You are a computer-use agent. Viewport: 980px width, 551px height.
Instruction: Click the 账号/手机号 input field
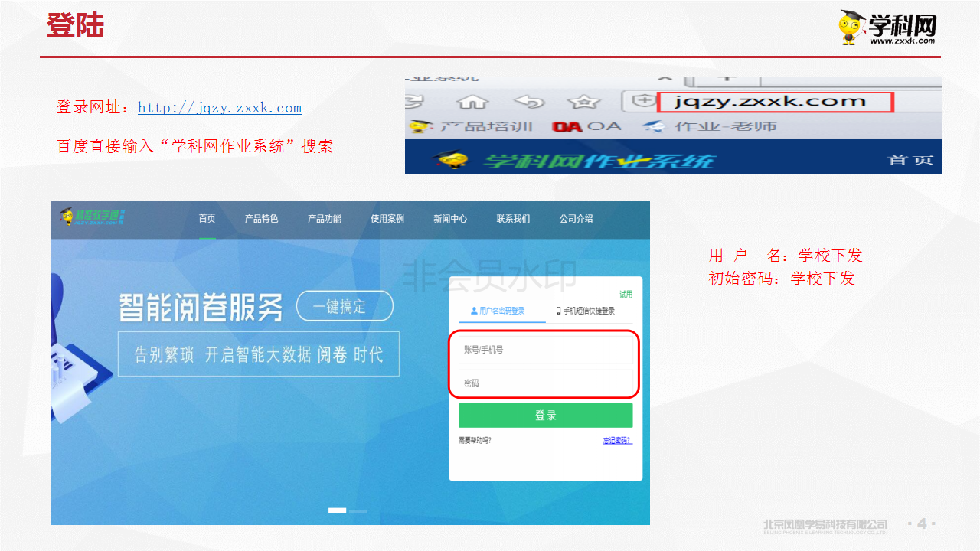(545, 350)
